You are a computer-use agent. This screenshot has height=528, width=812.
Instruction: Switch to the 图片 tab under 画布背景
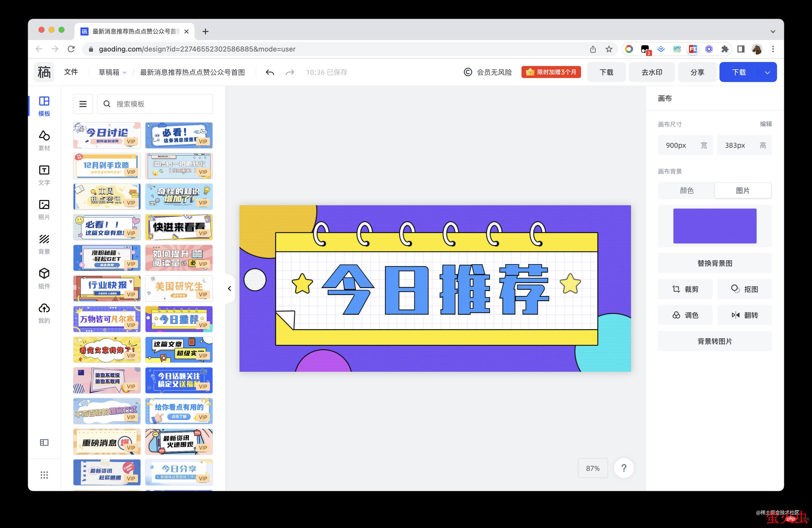click(743, 190)
